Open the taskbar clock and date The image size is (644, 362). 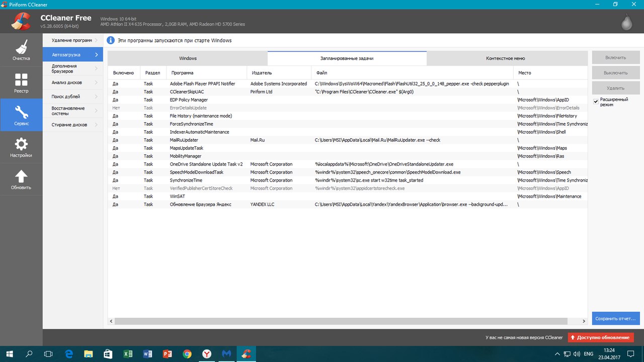(609, 354)
